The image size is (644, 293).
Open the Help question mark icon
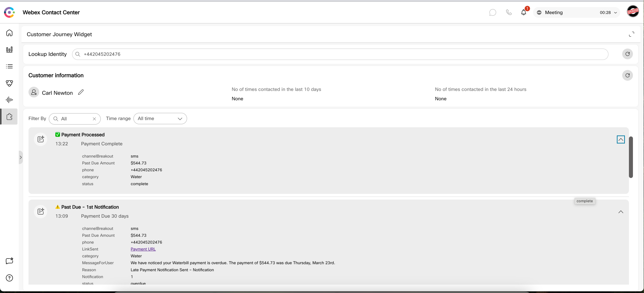click(9, 278)
